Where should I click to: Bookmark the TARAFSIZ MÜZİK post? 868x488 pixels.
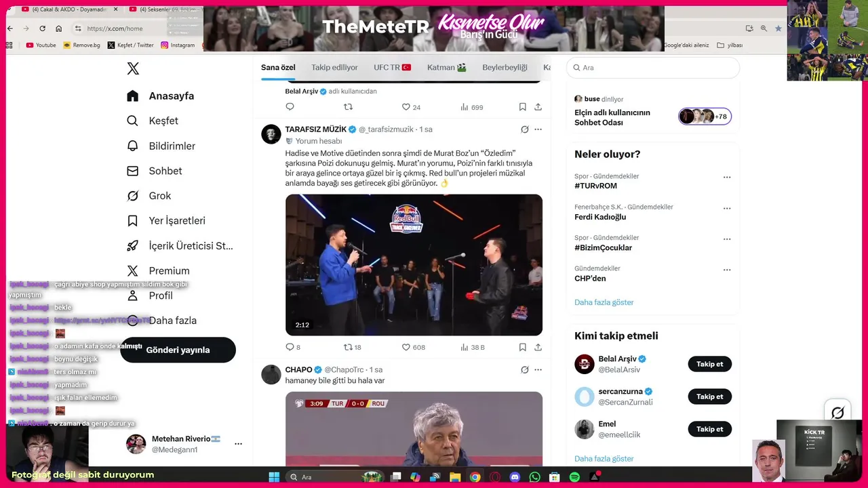pos(522,347)
